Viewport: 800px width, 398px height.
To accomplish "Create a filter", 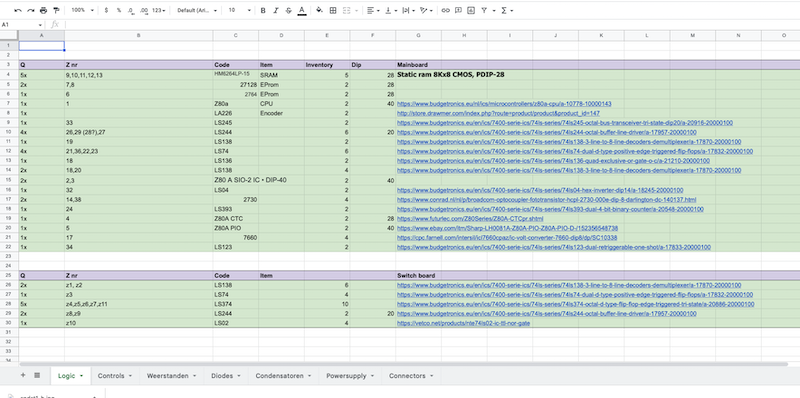I will tap(484, 10).
